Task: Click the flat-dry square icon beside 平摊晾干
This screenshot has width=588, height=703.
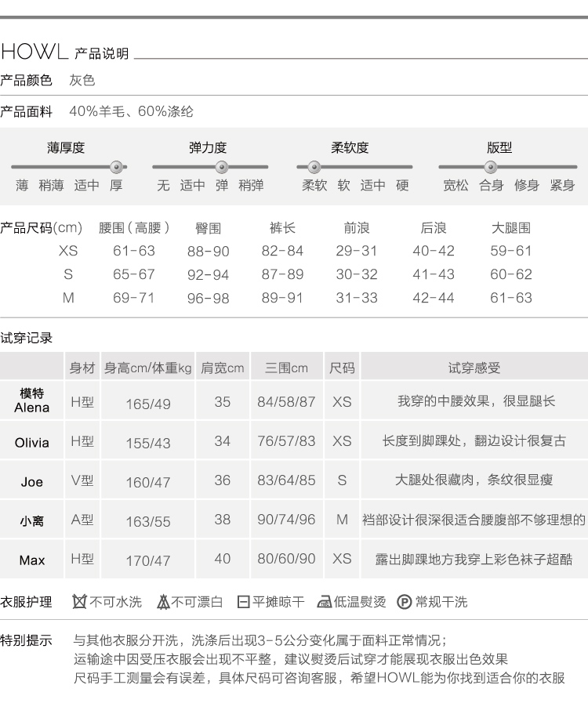Action: [243, 602]
